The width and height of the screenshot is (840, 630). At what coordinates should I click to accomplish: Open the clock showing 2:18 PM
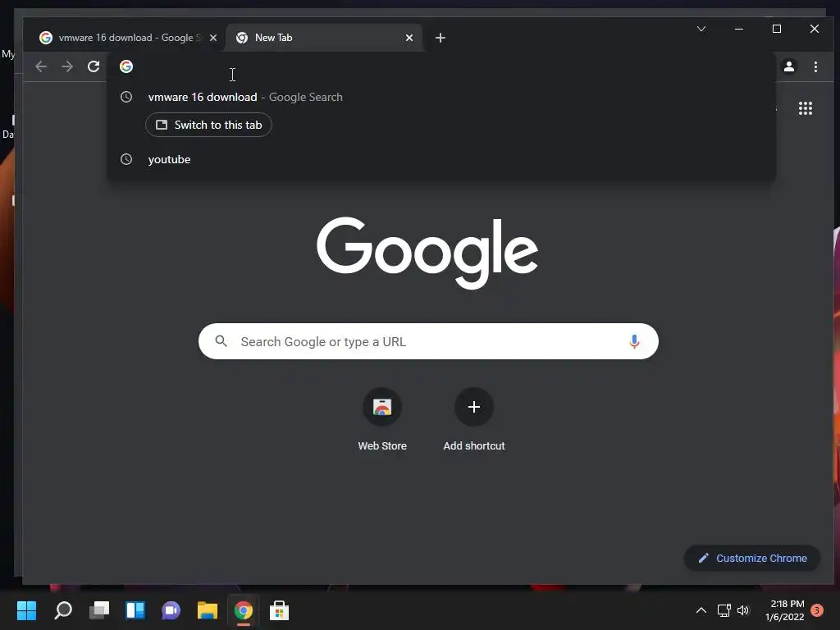(785, 610)
